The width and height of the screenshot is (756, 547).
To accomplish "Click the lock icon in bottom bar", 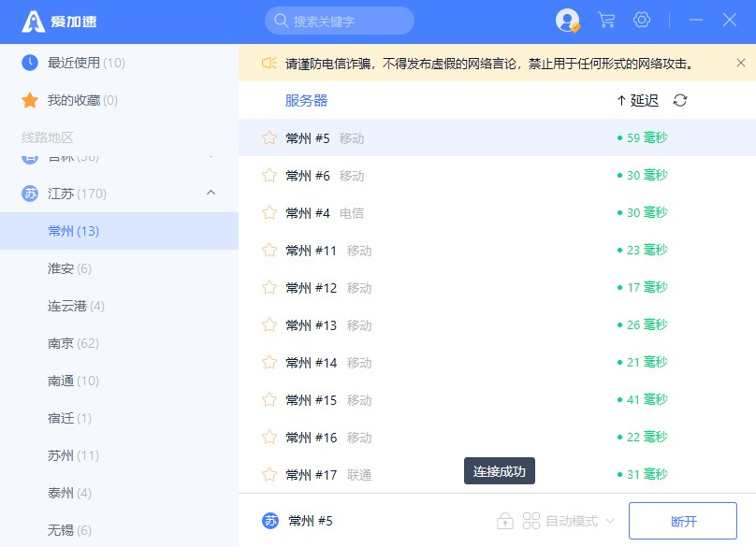I will pyautogui.click(x=505, y=521).
